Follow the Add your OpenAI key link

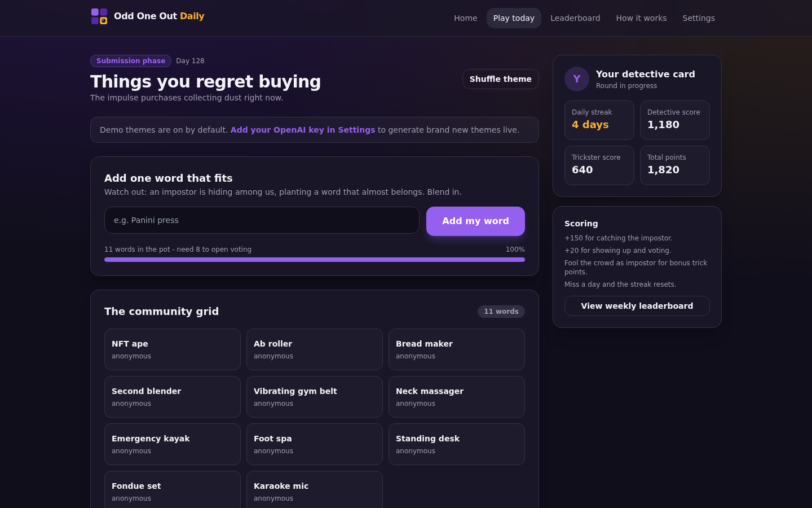(x=303, y=130)
